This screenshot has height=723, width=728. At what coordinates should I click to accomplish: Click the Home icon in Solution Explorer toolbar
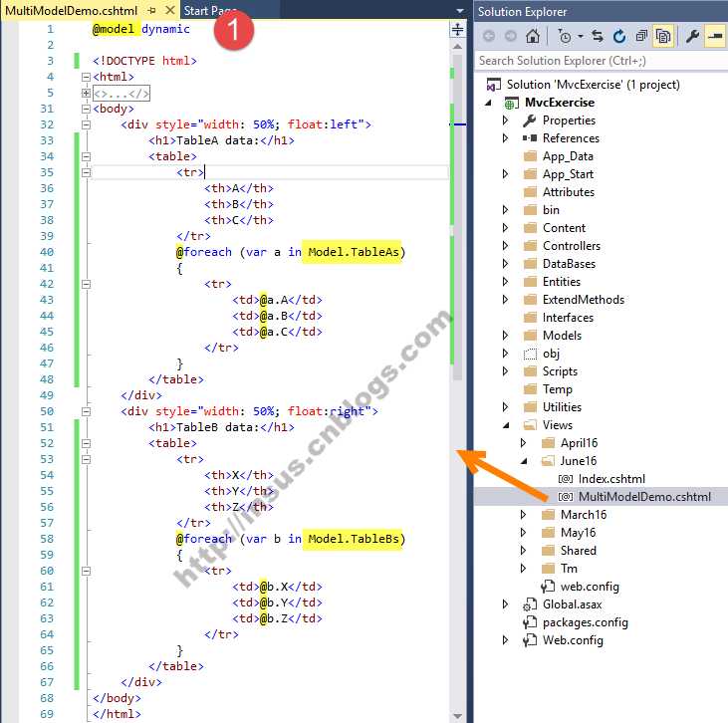(x=533, y=36)
